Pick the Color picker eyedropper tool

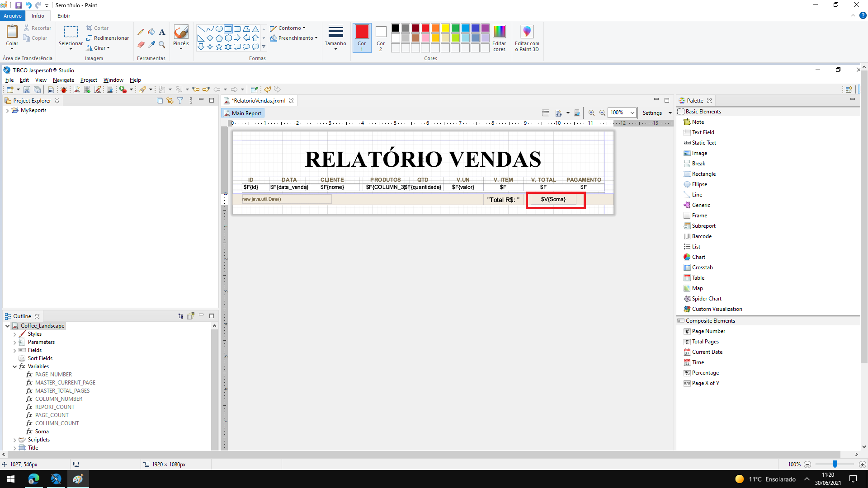(151, 44)
